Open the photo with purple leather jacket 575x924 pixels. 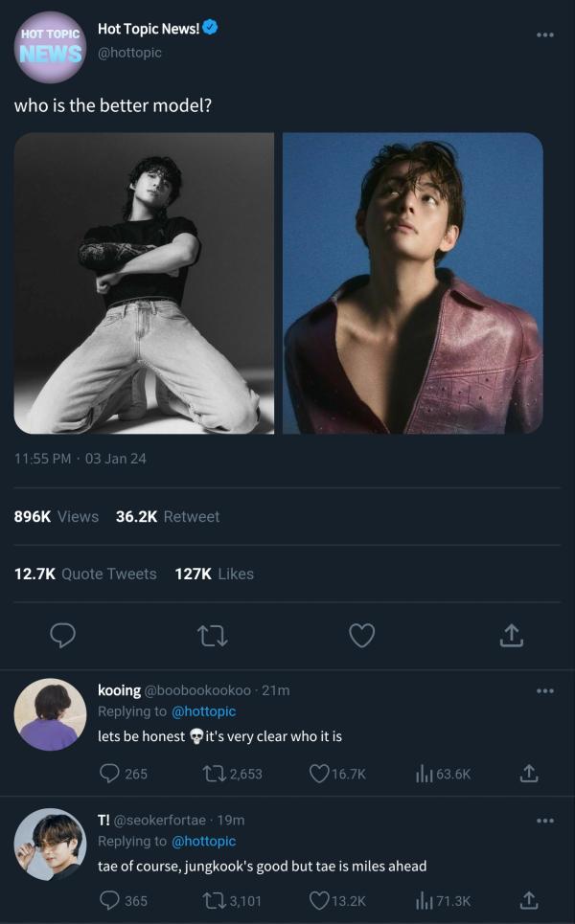click(x=413, y=283)
